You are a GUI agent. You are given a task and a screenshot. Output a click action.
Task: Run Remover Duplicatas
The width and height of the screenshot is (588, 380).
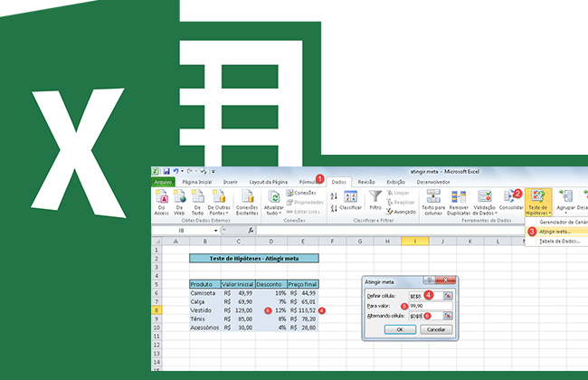[459, 203]
